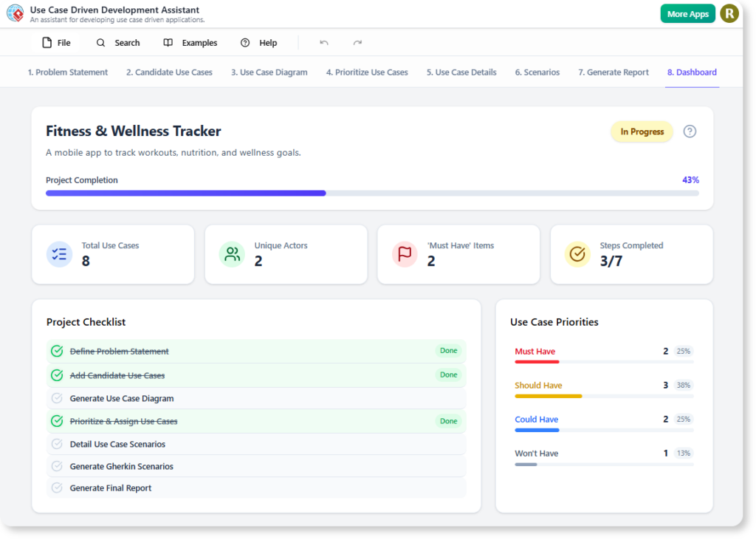Image resolution: width=756 pixels, height=540 pixels.
Task: Open the File menu
Action: coord(56,43)
